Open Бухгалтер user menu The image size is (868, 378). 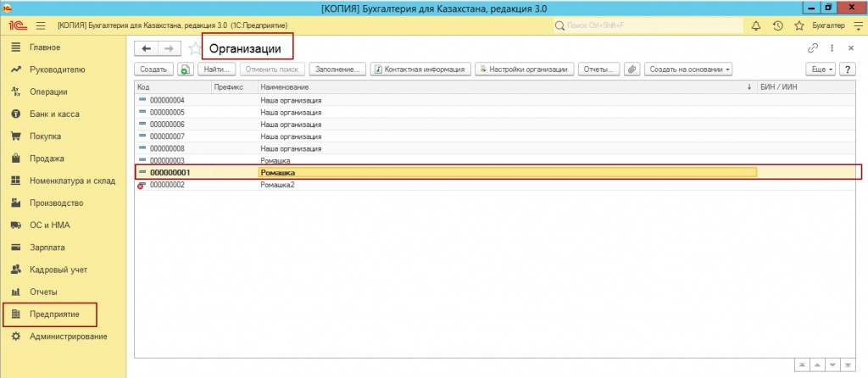[x=827, y=25]
